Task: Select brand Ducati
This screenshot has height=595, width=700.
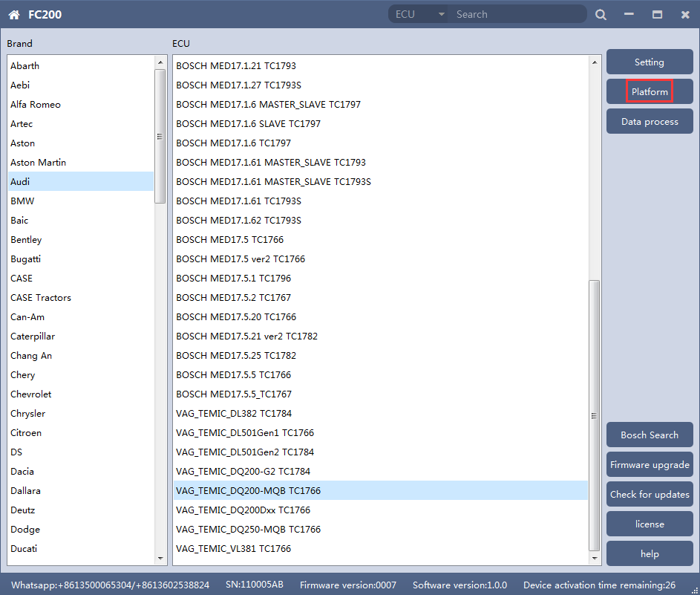Action: pyautogui.click(x=81, y=548)
